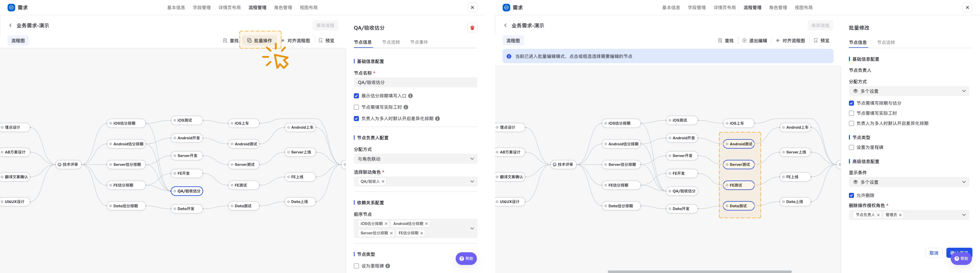Click 保存流程 button in QA/验收估分 window
980x273 pixels.
point(325,26)
